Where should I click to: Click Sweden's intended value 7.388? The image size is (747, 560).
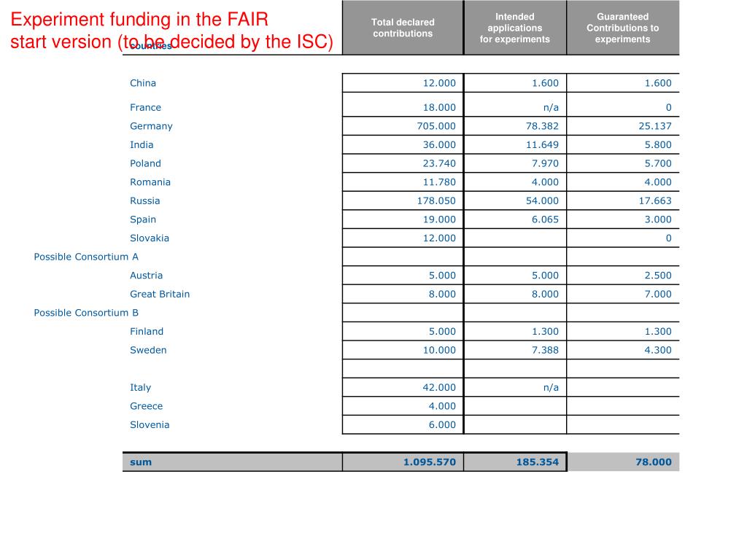(545, 350)
